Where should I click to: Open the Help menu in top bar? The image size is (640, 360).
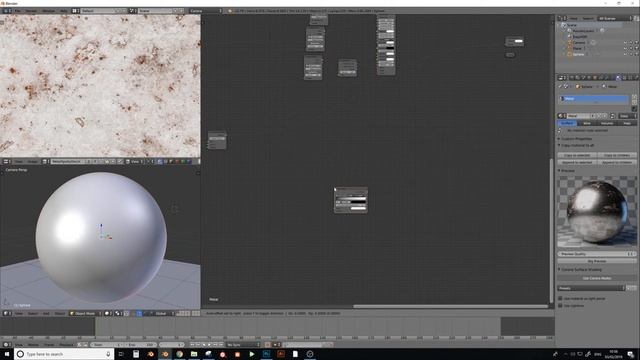64,11
